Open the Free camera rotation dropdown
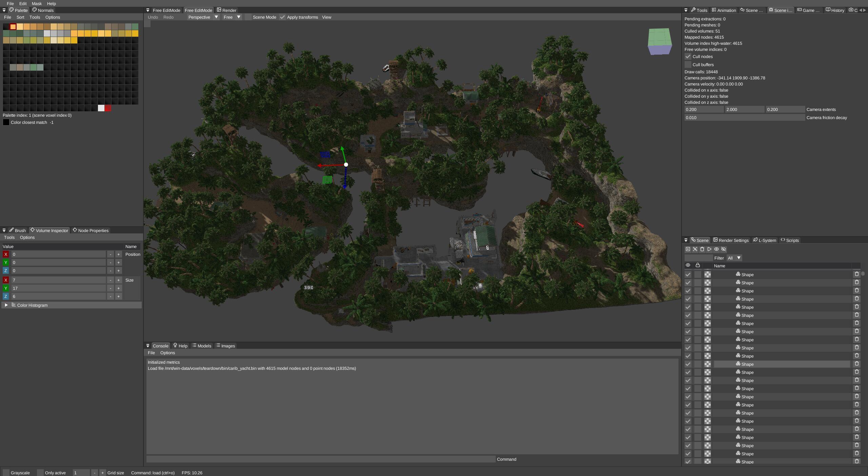The height and width of the screenshot is (476, 868). click(232, 17)
